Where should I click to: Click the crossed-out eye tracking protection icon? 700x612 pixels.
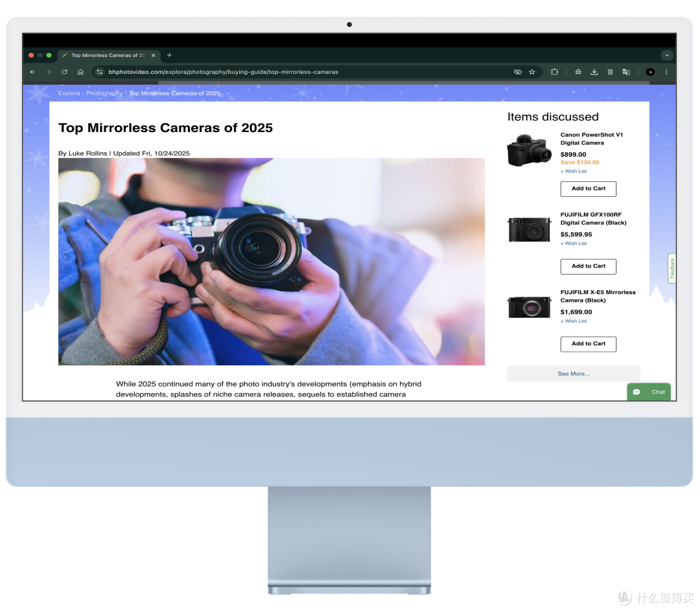coord(517,72)
